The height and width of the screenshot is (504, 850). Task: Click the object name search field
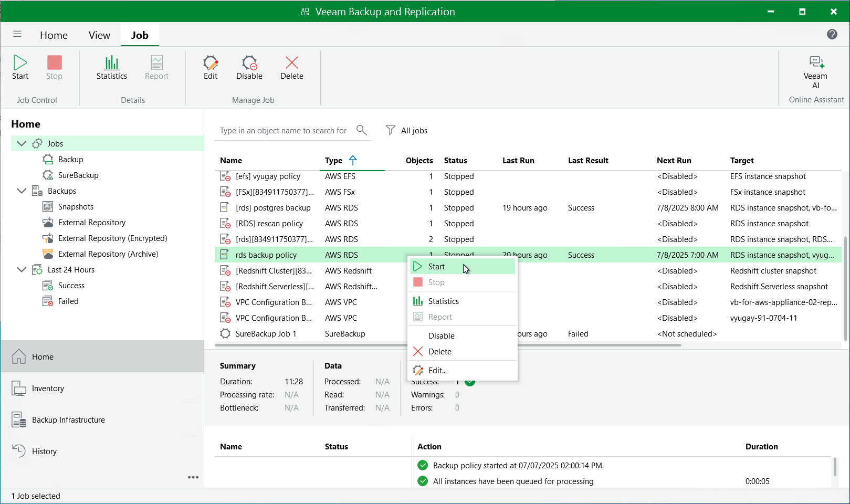[x=284, y=130]
